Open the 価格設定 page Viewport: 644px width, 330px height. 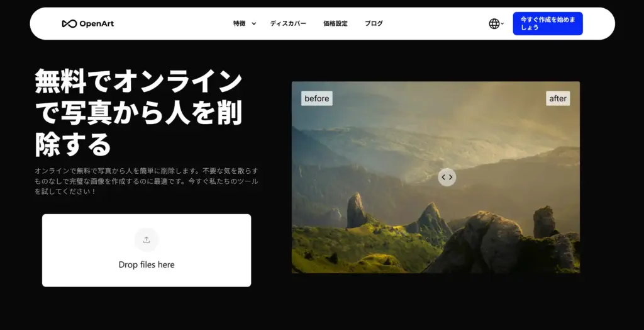click(x=336, y=23)
